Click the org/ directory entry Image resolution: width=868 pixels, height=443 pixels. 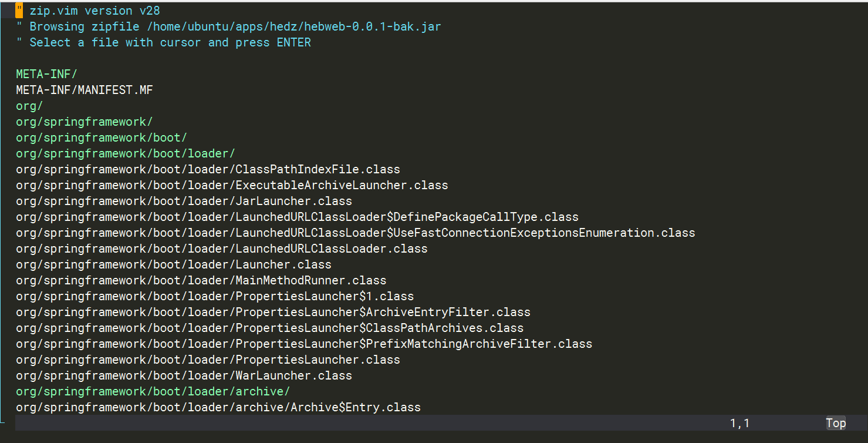29,106
